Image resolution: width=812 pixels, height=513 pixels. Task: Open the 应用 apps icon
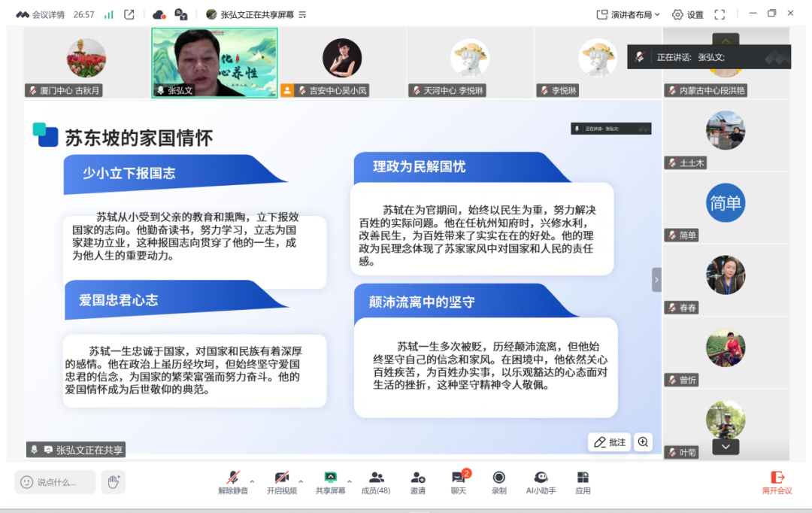point(583,481)
